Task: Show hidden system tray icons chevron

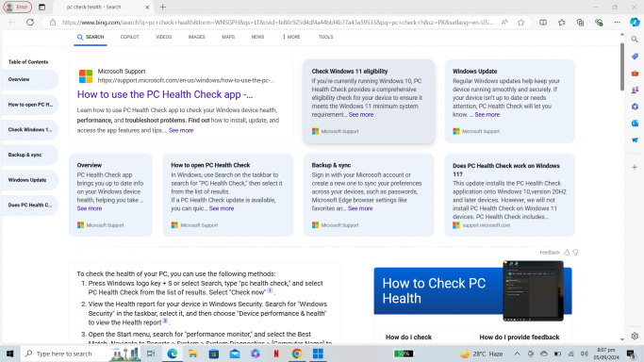Action: [x=517, y=354]
